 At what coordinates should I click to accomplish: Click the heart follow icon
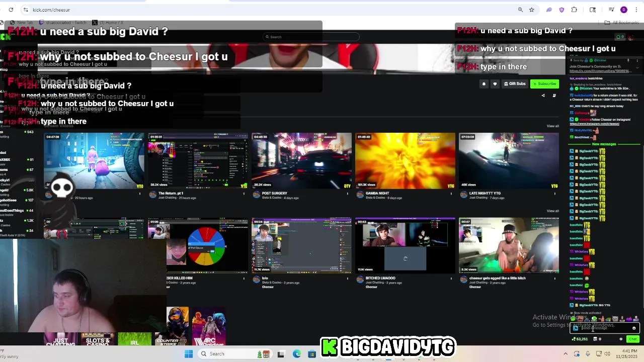(x=495, y=84)
